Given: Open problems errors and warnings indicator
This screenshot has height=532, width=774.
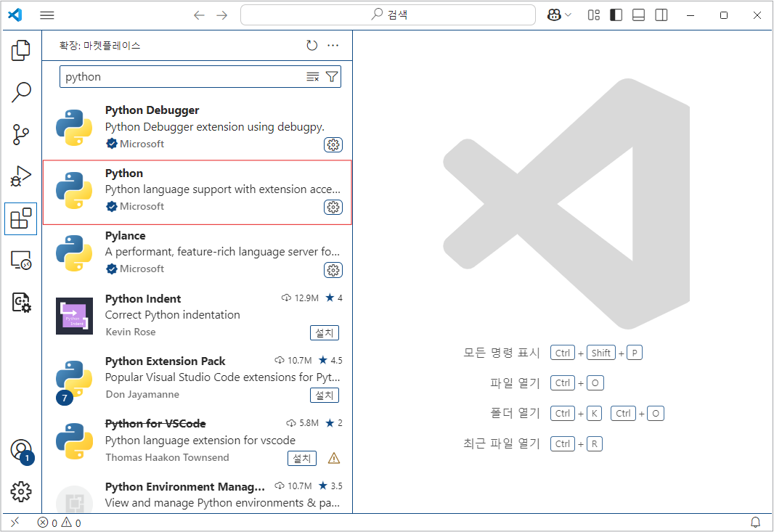Looking at the screenshot, I should point(60,523).
